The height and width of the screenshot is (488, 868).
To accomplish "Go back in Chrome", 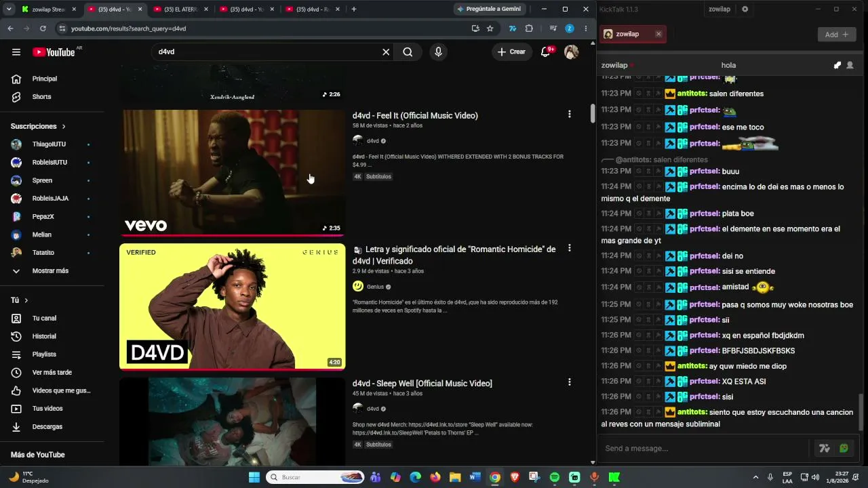I will pyautogui.click(x=10, y=28).
